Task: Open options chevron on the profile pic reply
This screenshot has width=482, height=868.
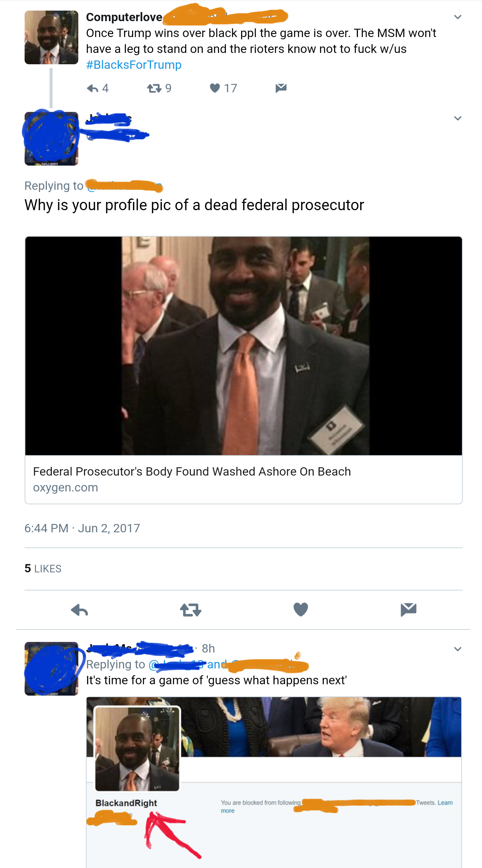Action: pyautogui.click(x=457, y=118)
